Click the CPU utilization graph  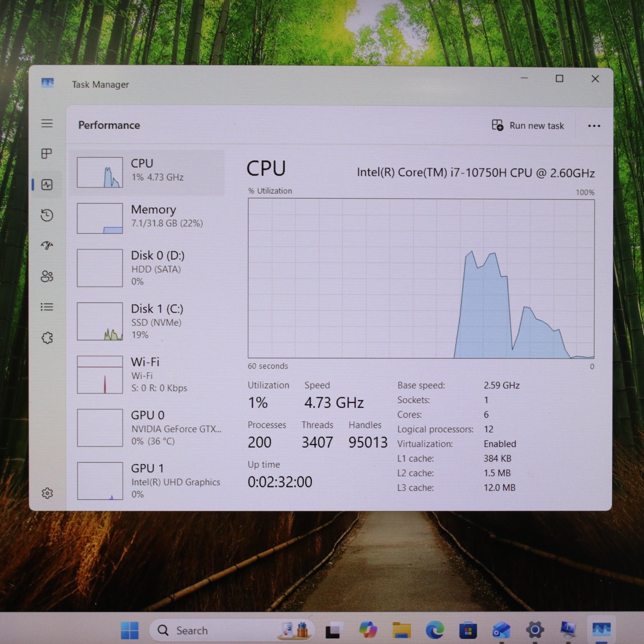pos(421,278)
